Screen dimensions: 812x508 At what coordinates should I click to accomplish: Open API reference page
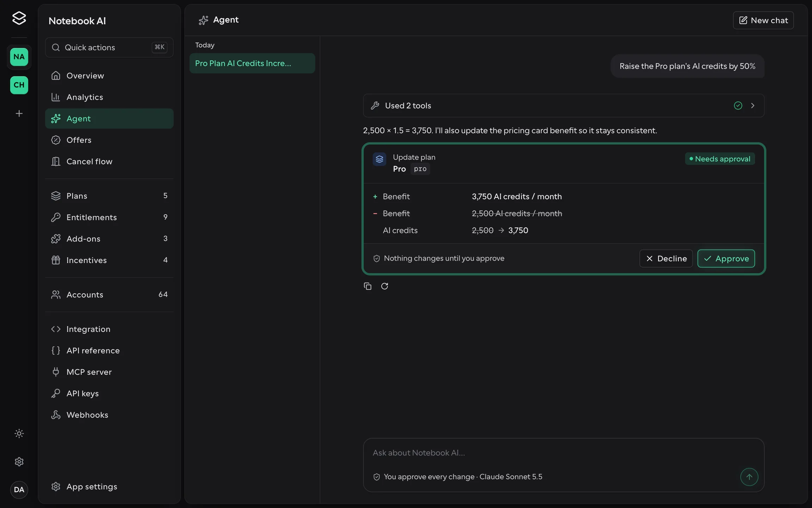[109, 351]
